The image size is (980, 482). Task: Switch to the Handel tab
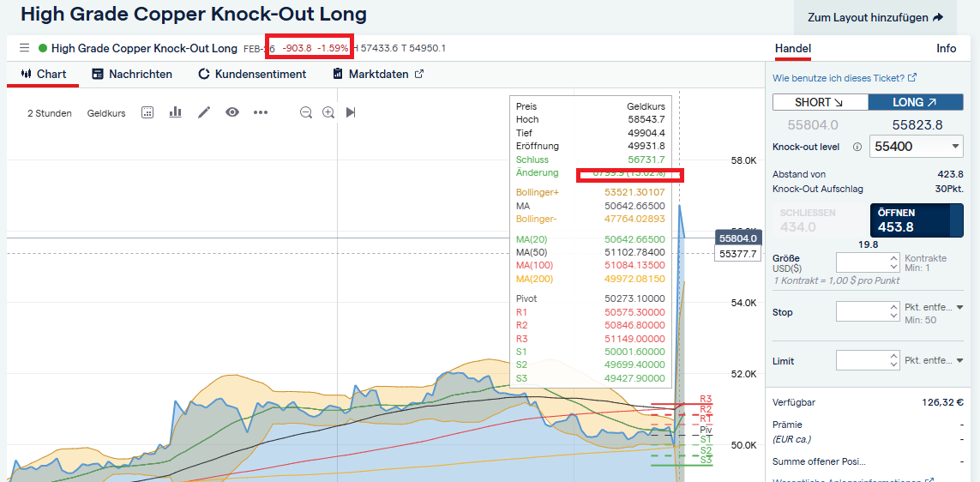793,49
